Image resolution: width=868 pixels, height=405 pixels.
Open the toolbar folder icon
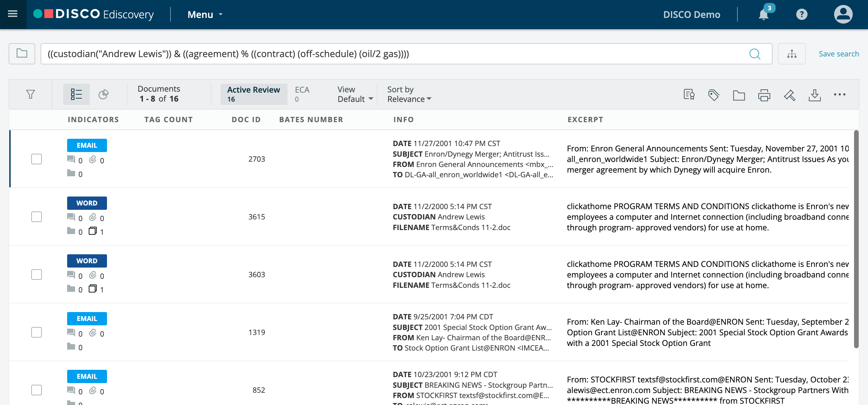pyautogui.click(x=739, y=95)
